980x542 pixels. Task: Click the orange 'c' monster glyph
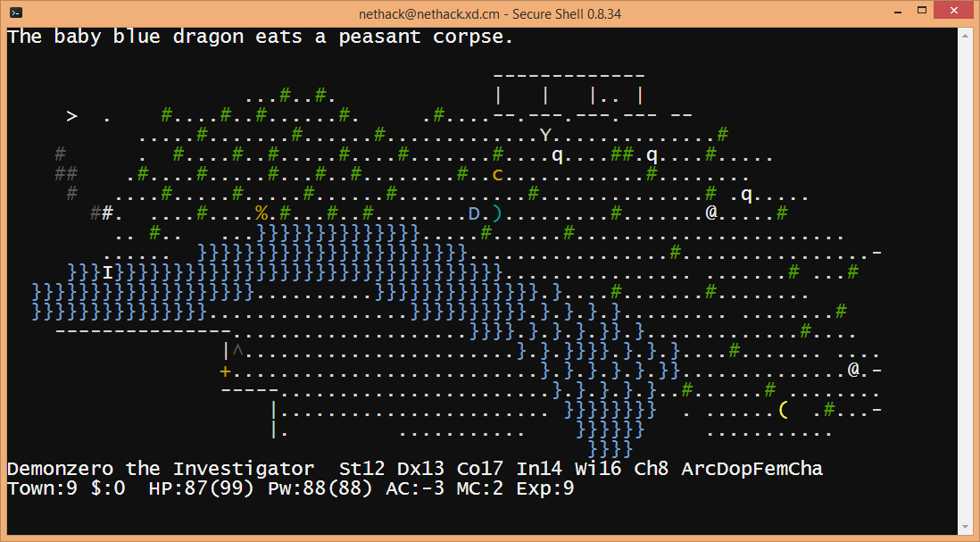[498, 175]
